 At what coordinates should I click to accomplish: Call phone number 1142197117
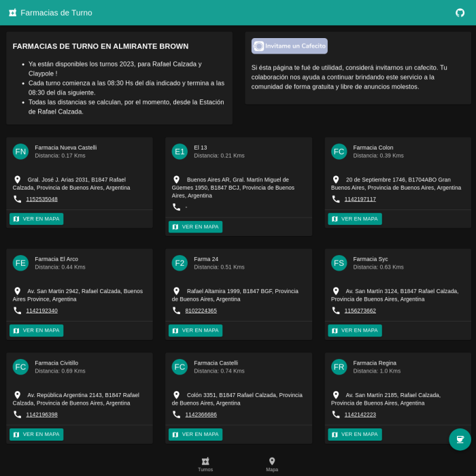[360, 199]
